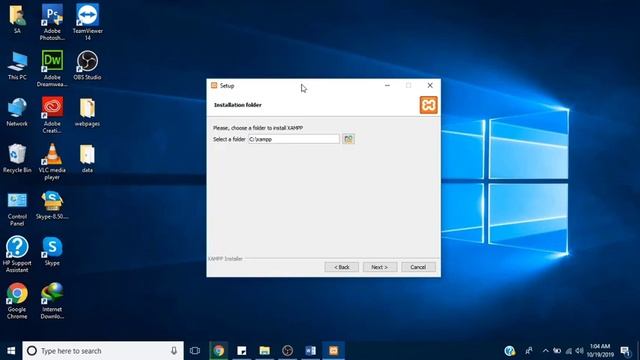Click the XAMPP installer taskbar button

click(333, 351)
